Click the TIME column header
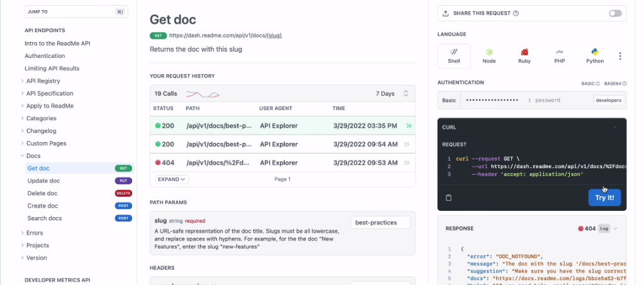 tap(339, 108)
